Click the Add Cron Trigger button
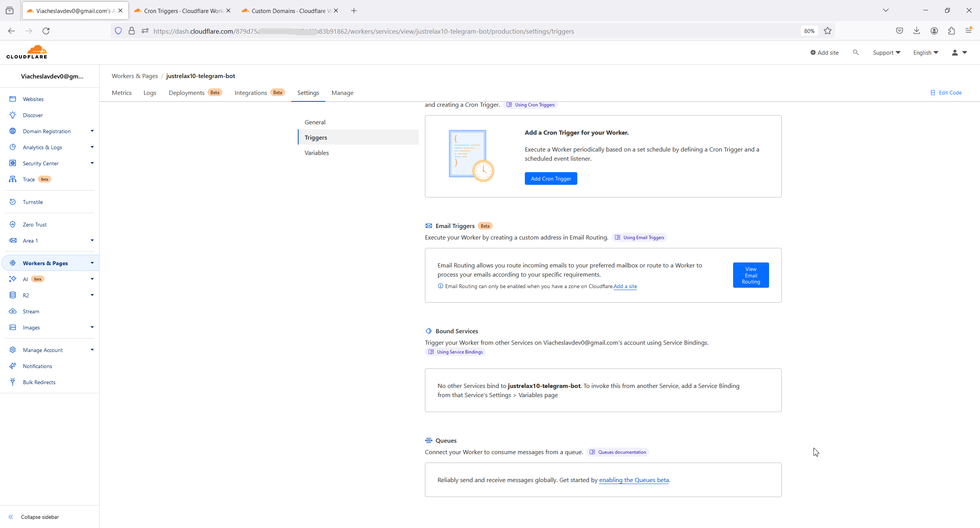980x528 pixels. 550,179
